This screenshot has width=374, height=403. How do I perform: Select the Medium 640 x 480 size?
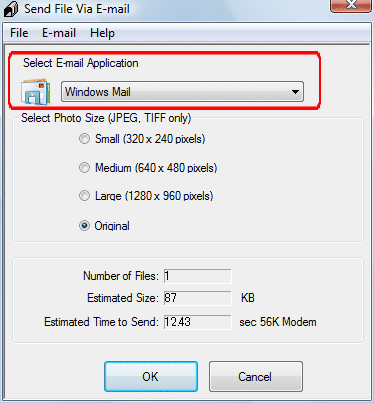click(84, 167)
